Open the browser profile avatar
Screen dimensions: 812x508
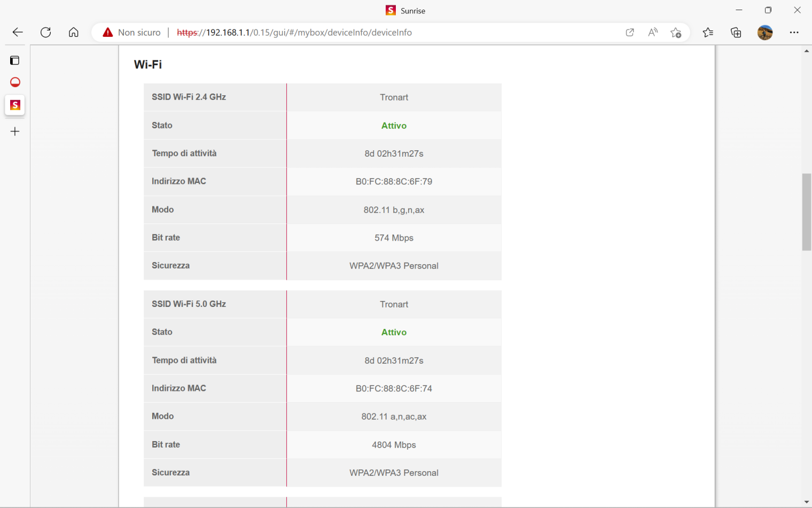pos(765,33)
